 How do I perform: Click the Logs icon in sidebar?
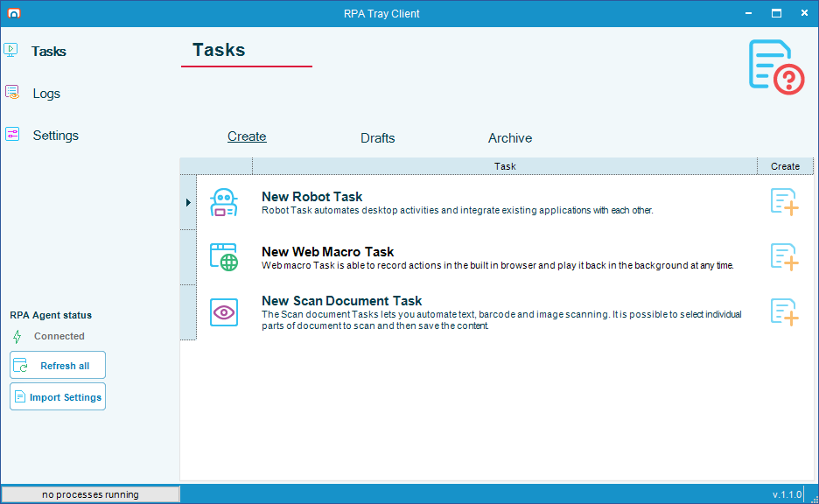12,93
